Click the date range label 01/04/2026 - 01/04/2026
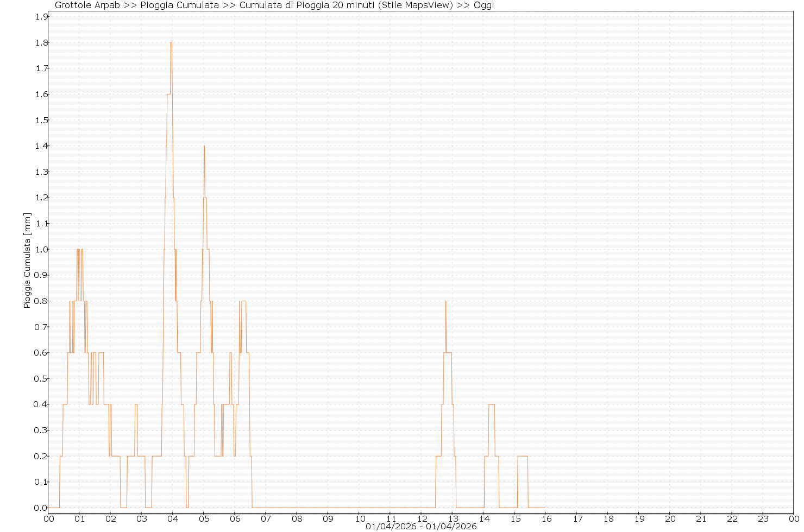 pos(421,527)
